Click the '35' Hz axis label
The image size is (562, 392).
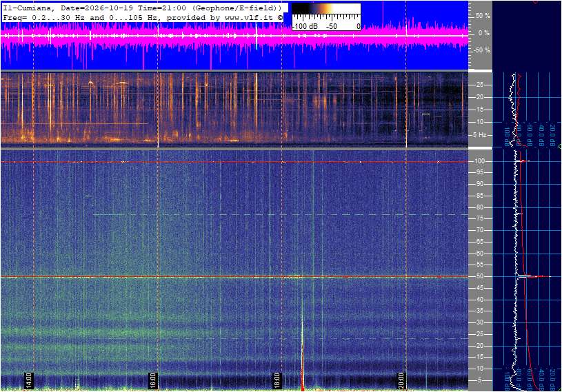479,311
